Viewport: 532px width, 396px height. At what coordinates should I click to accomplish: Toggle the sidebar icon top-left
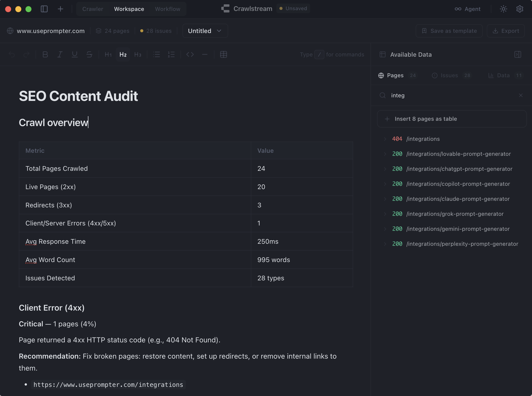[44, 9]
